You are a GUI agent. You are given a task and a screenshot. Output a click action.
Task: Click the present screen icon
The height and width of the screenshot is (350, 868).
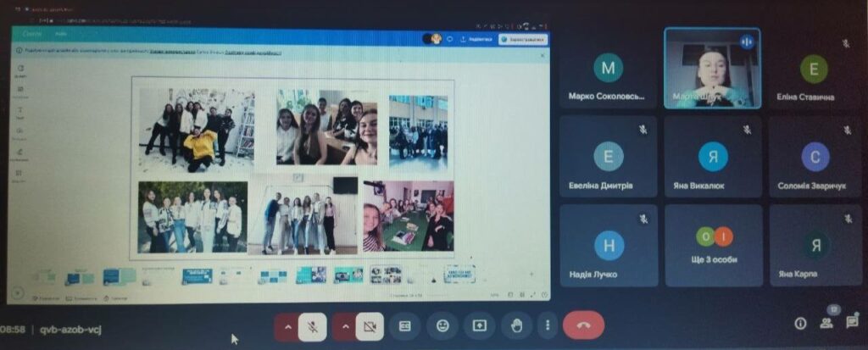pos(480,325)
